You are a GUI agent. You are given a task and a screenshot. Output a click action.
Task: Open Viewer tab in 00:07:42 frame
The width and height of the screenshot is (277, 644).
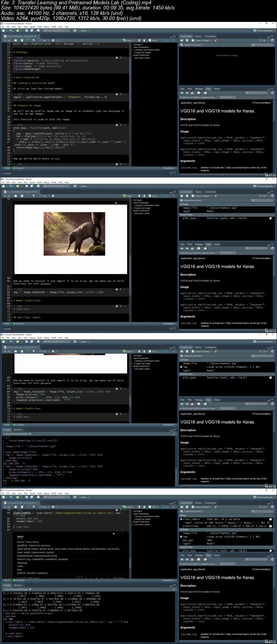click(217, 555)
